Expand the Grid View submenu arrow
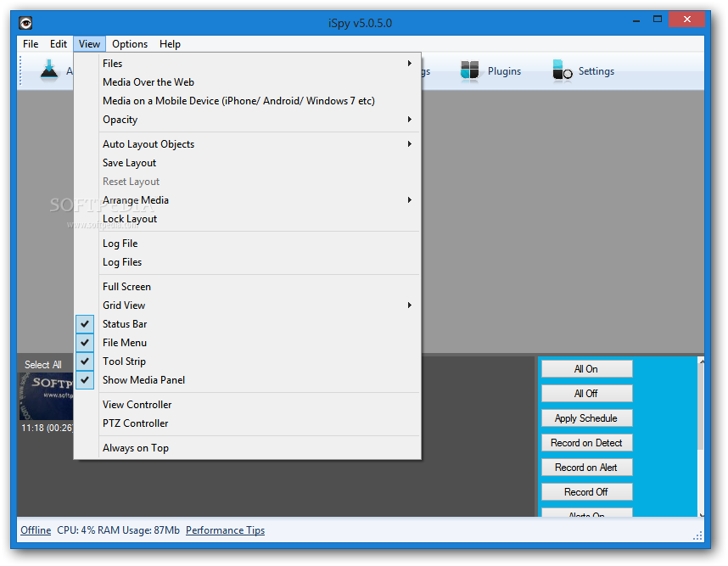The width and height of the screenshot is (728, 566). tap(410, 305)
